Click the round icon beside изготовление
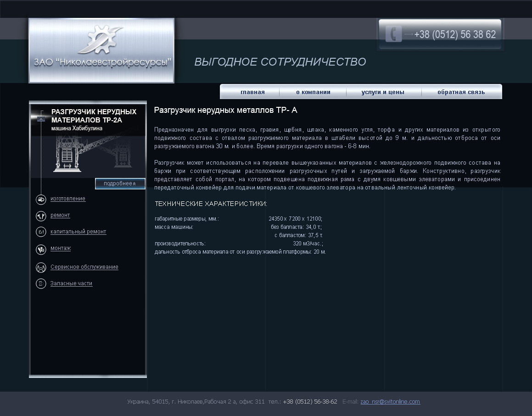This screenshot has height=416, width=532. click(41, 200)
